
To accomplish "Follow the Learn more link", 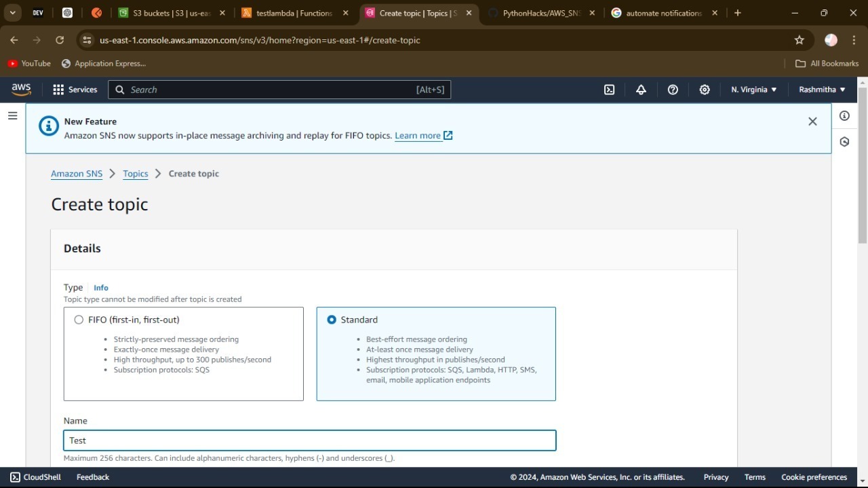I will [424, 136].
